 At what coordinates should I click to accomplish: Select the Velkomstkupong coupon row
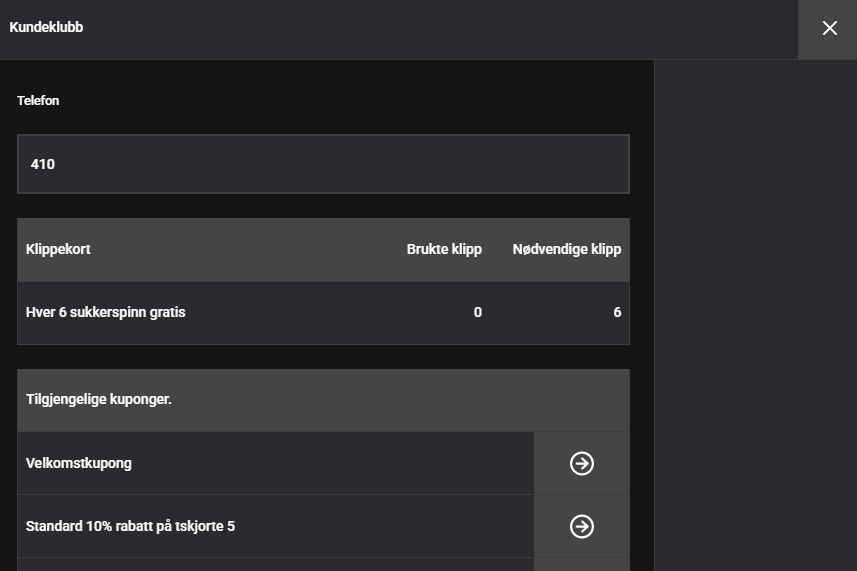pos(275,463)
